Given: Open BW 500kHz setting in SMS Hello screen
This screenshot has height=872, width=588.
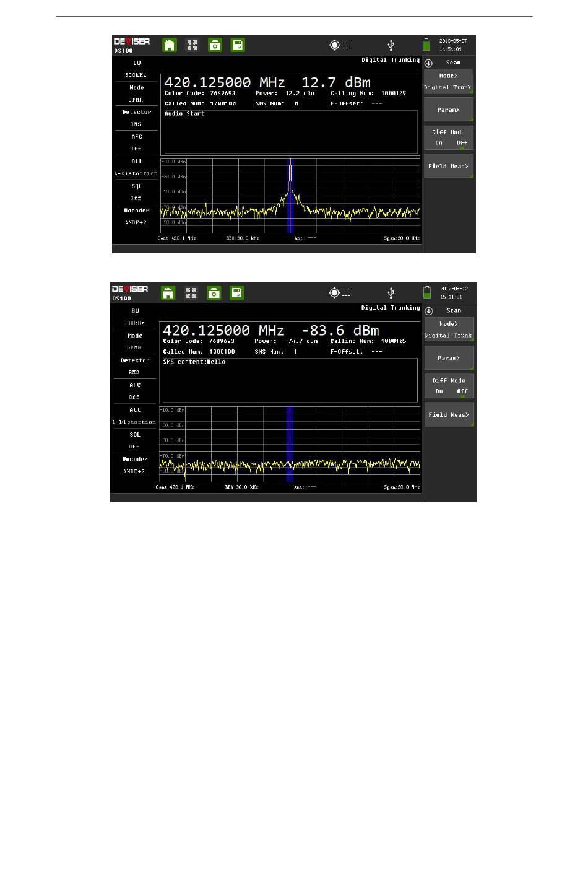Looking at the screenshot, I should pos(134,316).
